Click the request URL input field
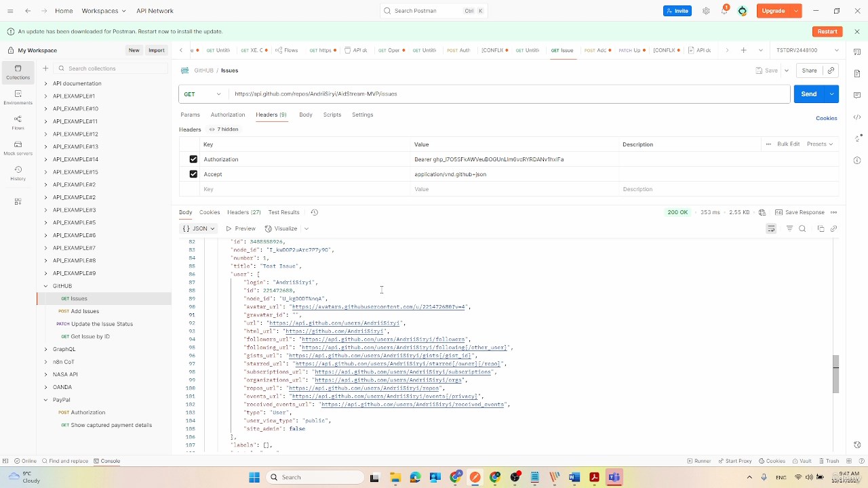 pyautogui.click(x=509, y=94)
